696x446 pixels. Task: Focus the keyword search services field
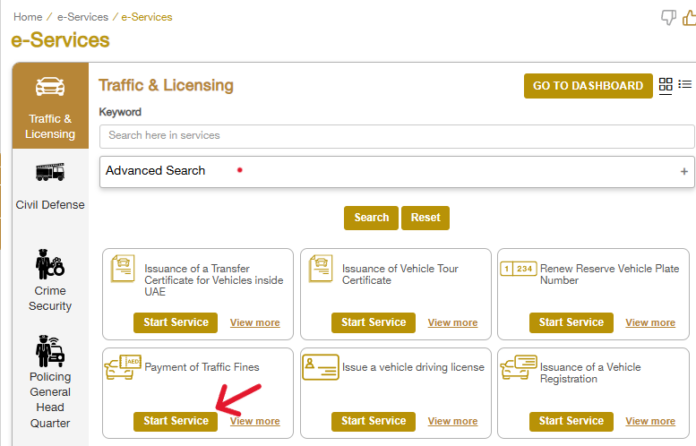397,136
